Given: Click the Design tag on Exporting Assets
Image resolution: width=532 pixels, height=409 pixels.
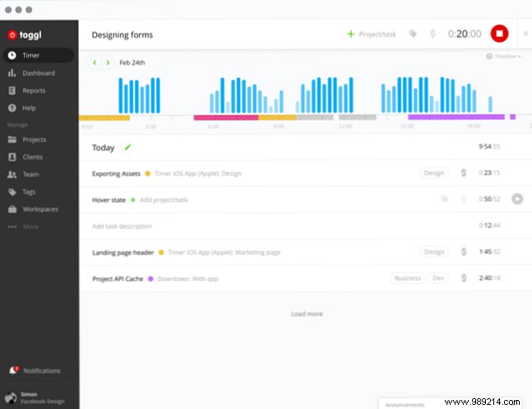Looking at the screenshot, I should 434,172.
